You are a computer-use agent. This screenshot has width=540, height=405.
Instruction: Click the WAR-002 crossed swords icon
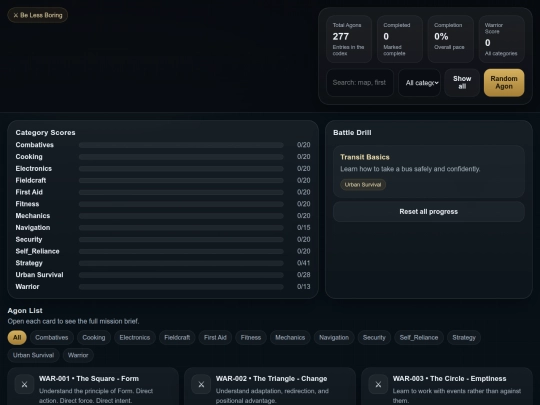[201, 384]
